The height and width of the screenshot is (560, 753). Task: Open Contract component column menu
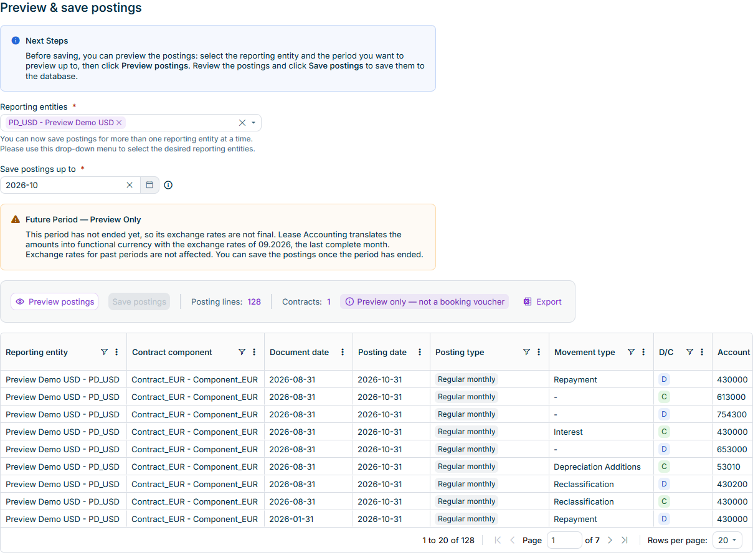[254, 352]
